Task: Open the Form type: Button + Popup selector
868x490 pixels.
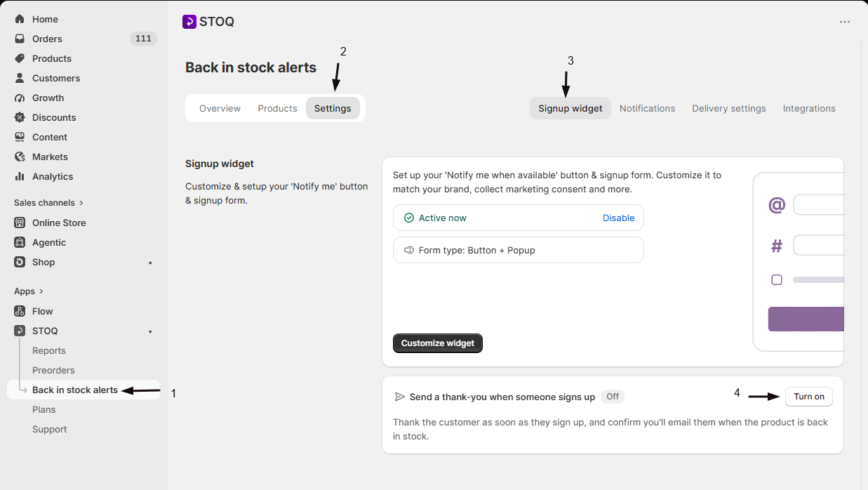Action: (x=519, y=250)
